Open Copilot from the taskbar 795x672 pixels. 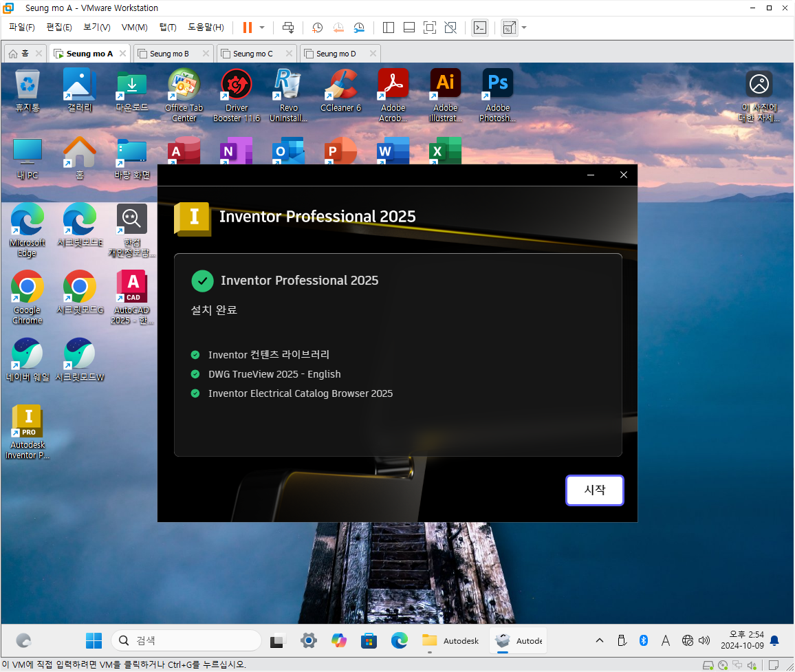(338, 640)
